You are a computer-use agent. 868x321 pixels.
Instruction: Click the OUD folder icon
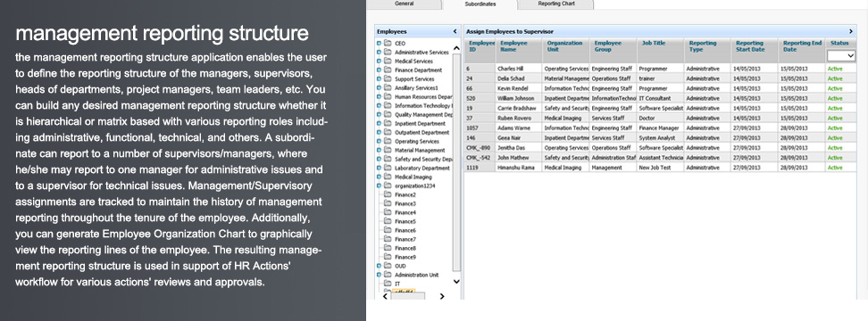[388, 266]
